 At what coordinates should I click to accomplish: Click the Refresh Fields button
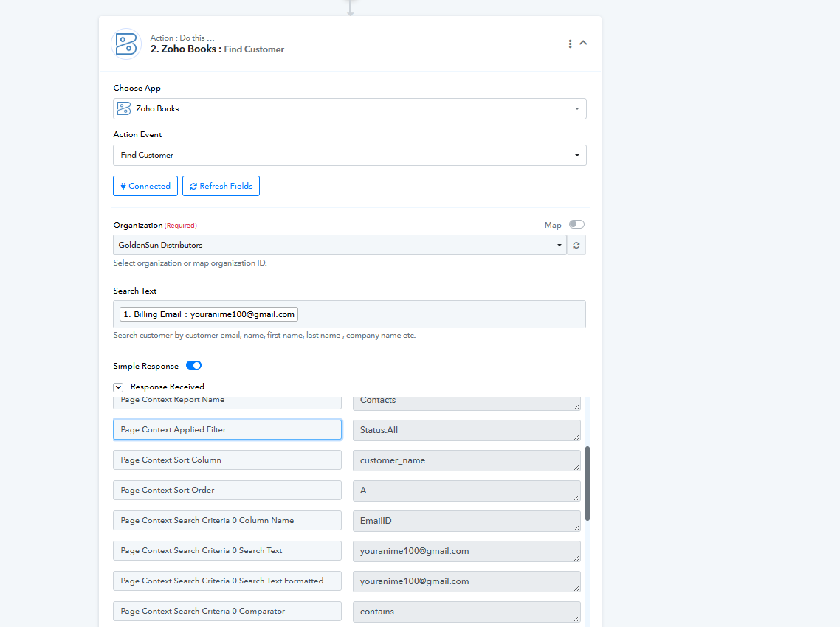tap(221, 186)
